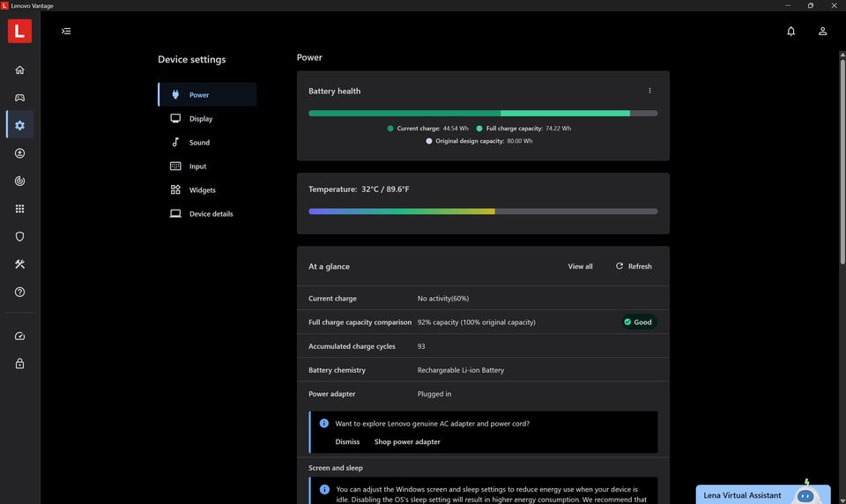The image size is (846, 504).
Task: Click the Help question mark icon
Action: coord(19,292)
